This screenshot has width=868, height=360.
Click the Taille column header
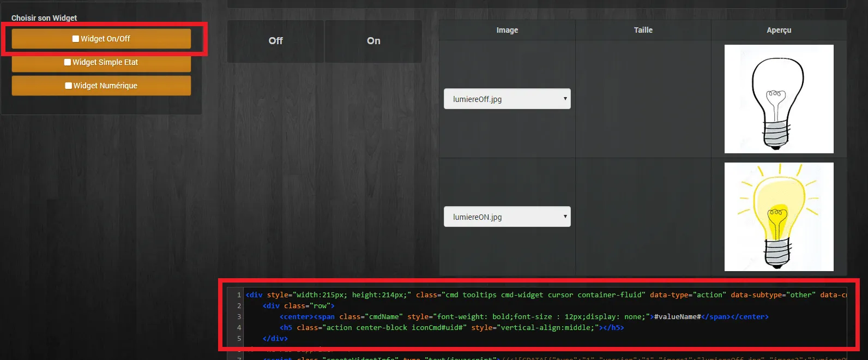pyautogui.click(x=643, y=30)
